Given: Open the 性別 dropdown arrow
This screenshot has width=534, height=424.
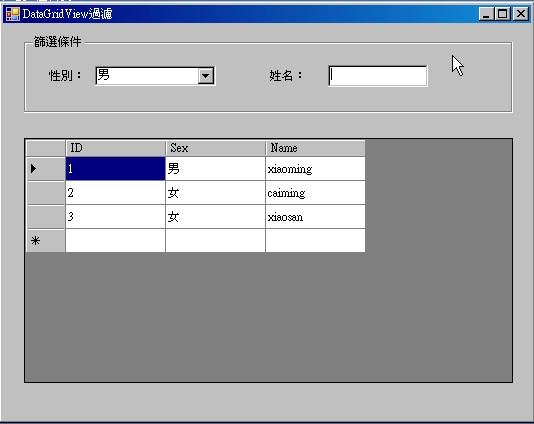Looking at the screenshot, I should click(x=206, y=76).
